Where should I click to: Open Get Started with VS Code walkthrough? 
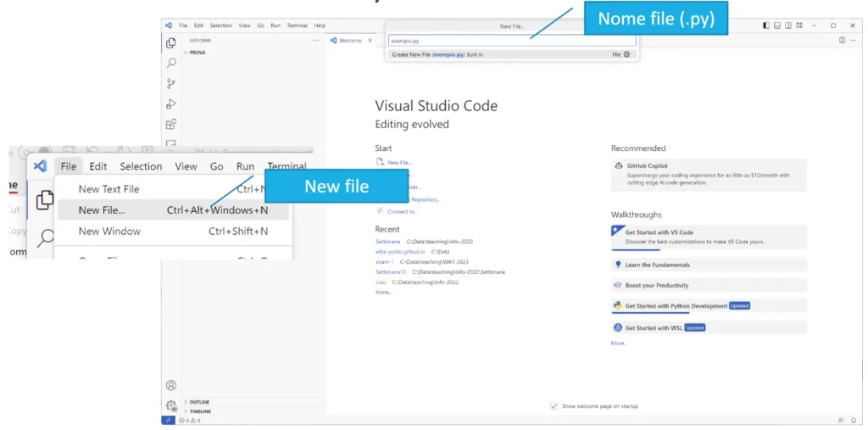click(x=709, y=237)
